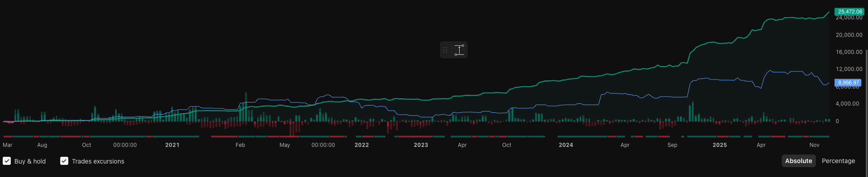
Task: Click the 2024 year label on time axis
Action: 566,145
